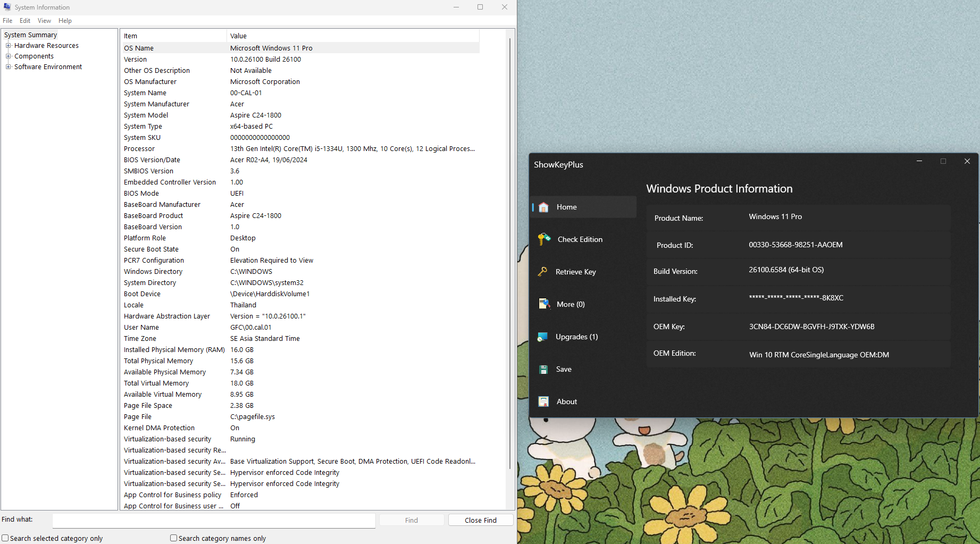Enable Search selected category only checkbox
The height and width of the screenshot is (544, 980).
[5, 538]
